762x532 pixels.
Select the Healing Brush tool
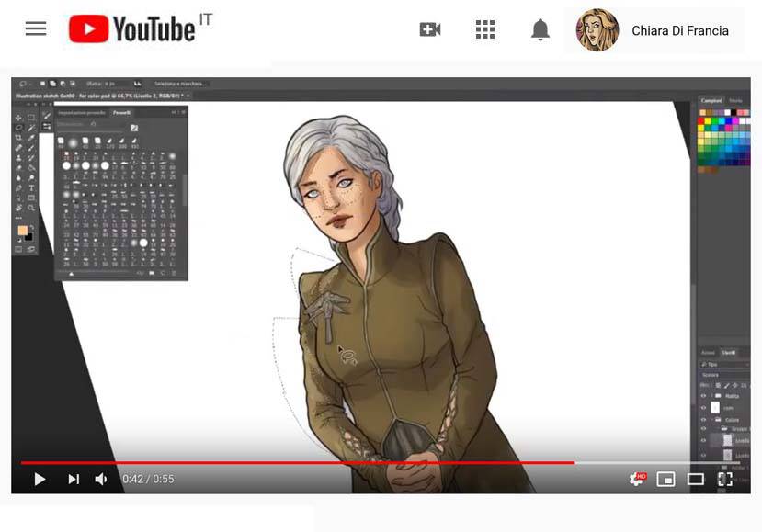point(18,148)
